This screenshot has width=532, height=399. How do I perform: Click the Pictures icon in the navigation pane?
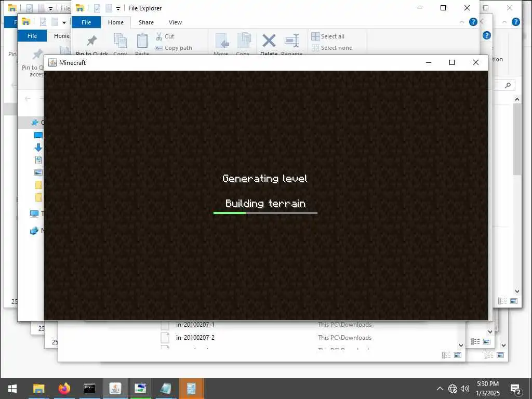(38, 172)
